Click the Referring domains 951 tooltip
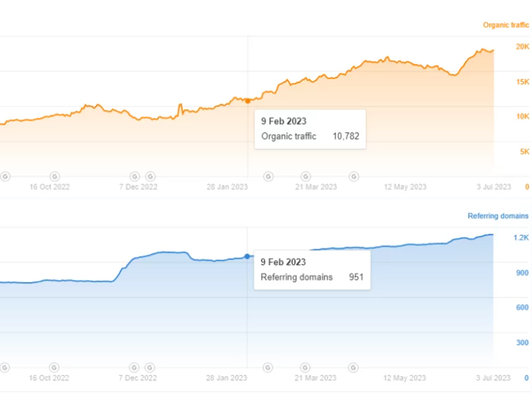This screenshot has width=532, height=399. pos(312,269)
